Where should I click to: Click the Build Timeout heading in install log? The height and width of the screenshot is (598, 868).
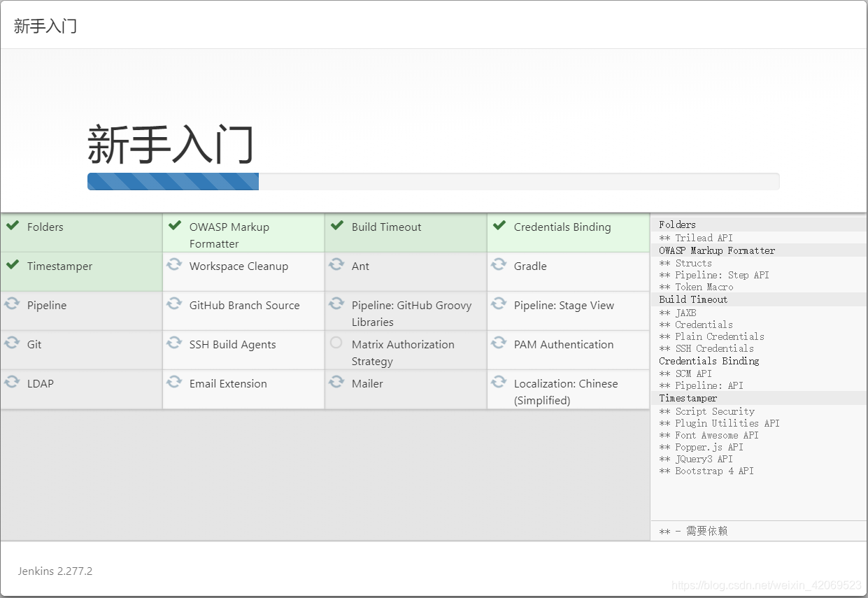pyautogui.click(x=693, y=299)
